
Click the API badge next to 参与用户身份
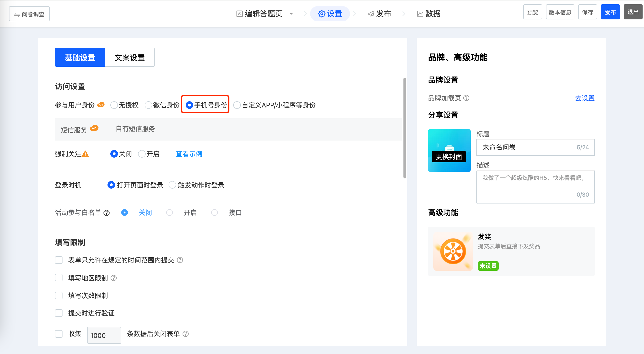[101, 104]
